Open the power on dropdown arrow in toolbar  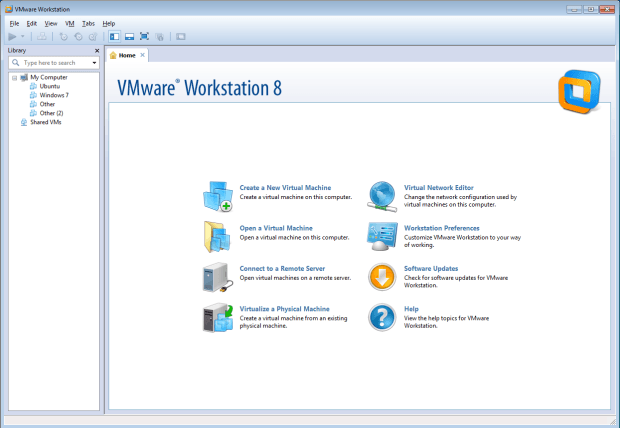(x=23, y=36)
